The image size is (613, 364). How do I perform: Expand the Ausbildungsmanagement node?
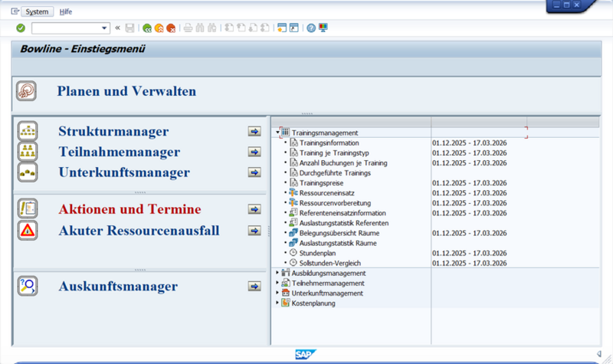coord(277,273)
